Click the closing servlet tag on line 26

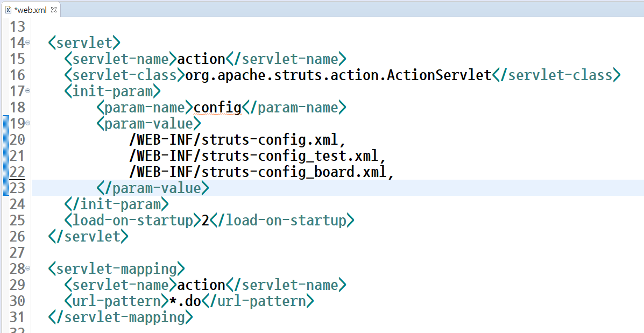pyautogui.click(x=88, y=236)
